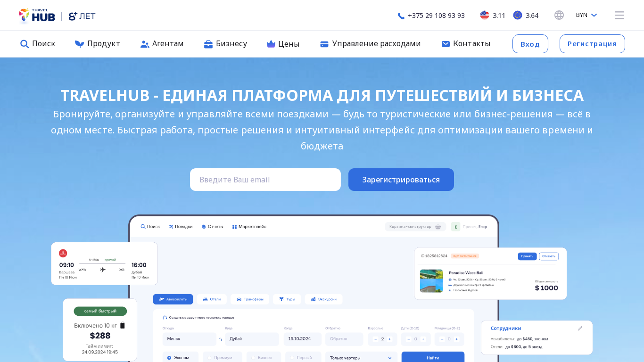This screenshot has width=644, height=362.
Task: Call the +375 29 108 93 93 number
Action: point(431,16)
